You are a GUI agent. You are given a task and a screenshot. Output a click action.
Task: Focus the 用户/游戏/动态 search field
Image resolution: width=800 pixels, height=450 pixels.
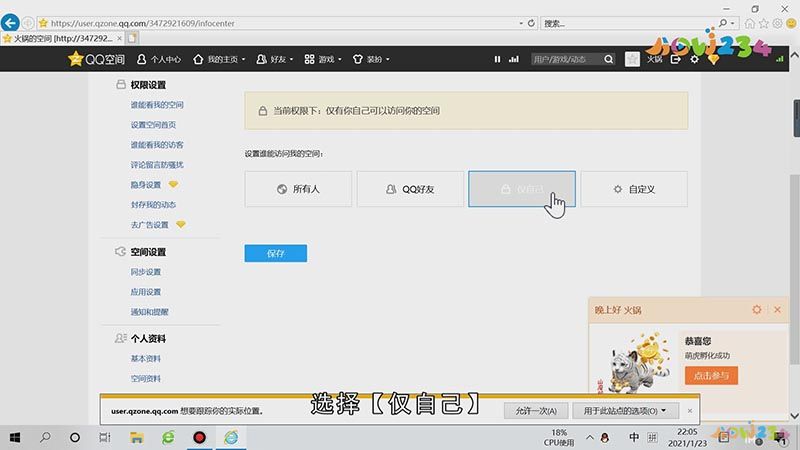[566, 59]
